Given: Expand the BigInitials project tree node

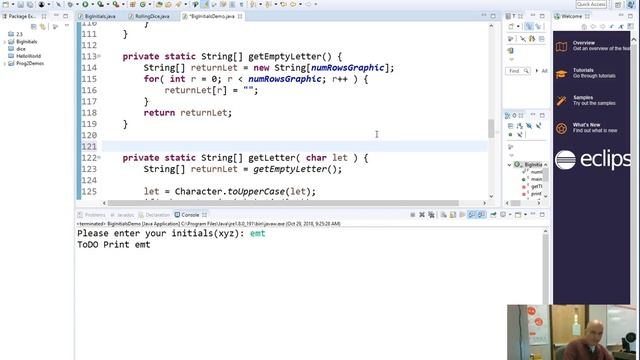Looking at the screenshot, I should click(5, 42).
